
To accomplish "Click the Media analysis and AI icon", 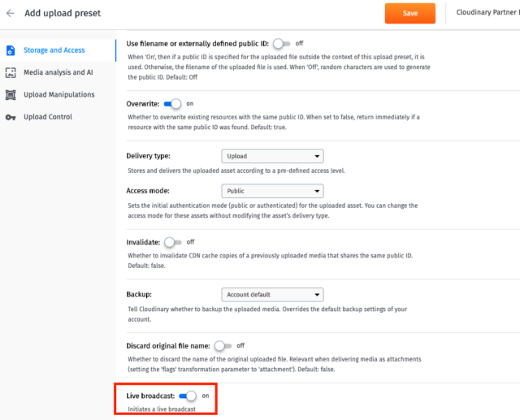I will pyautogui.click(x=11, y=72).
